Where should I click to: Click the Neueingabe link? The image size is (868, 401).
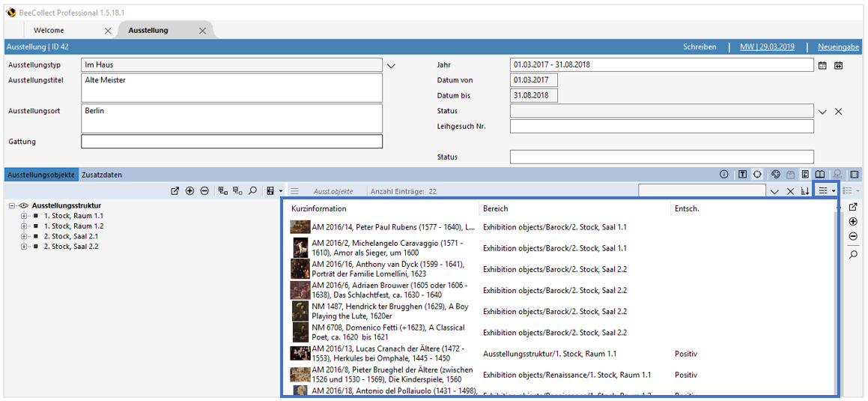coord(838,46)
